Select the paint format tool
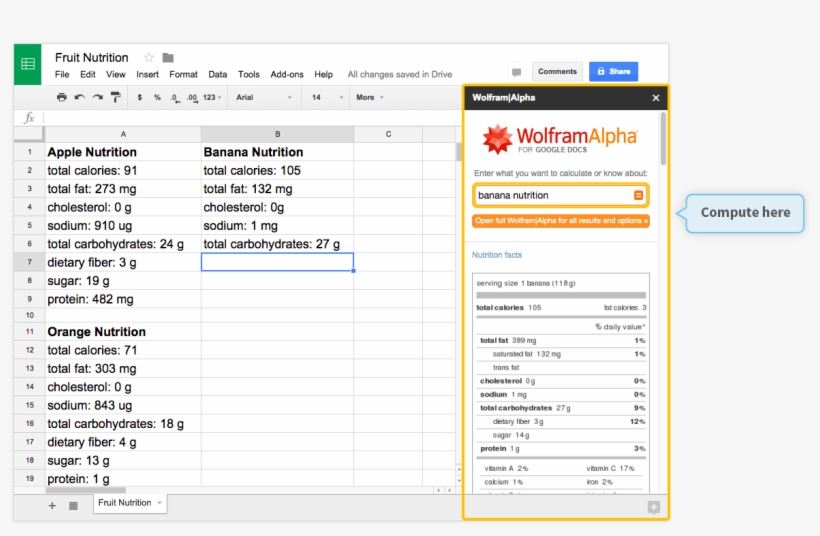The image size is (820, 536). click(x=116, y=97)
